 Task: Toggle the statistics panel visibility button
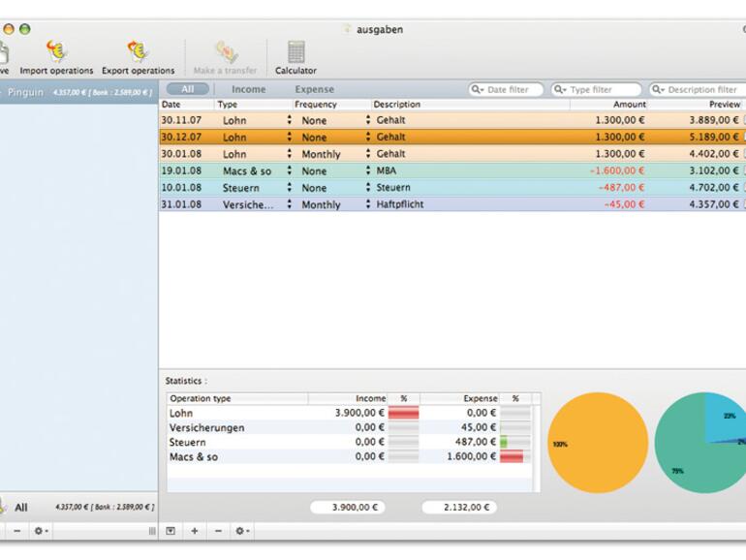[x=171, y=531]
